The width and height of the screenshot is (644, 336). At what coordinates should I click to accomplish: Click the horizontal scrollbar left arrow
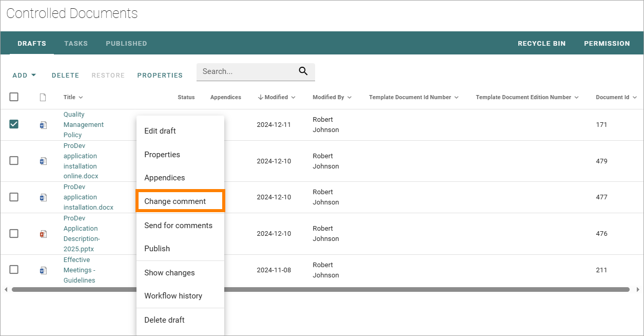coord(6,290)
